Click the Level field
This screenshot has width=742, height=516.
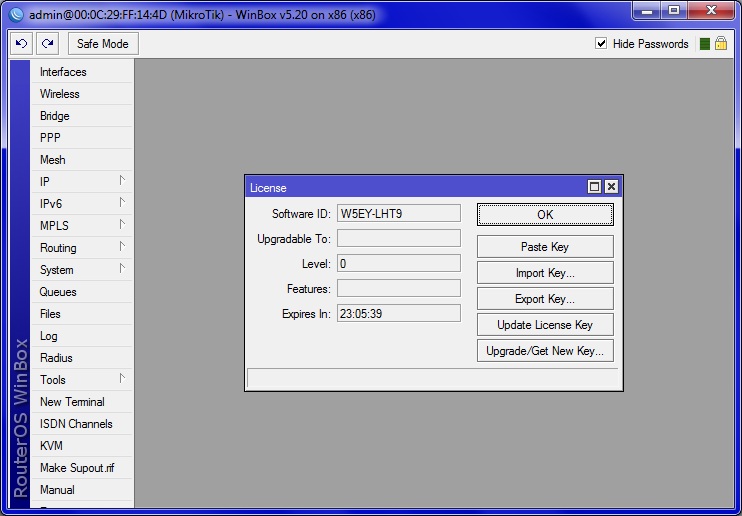398,263
